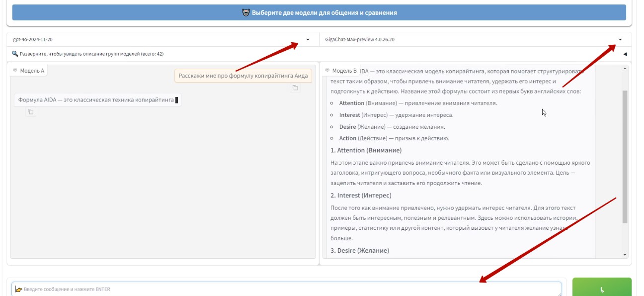Click the user prompt bubble about AIDA
The image size is (644, 296).
[x=243, y=76]
